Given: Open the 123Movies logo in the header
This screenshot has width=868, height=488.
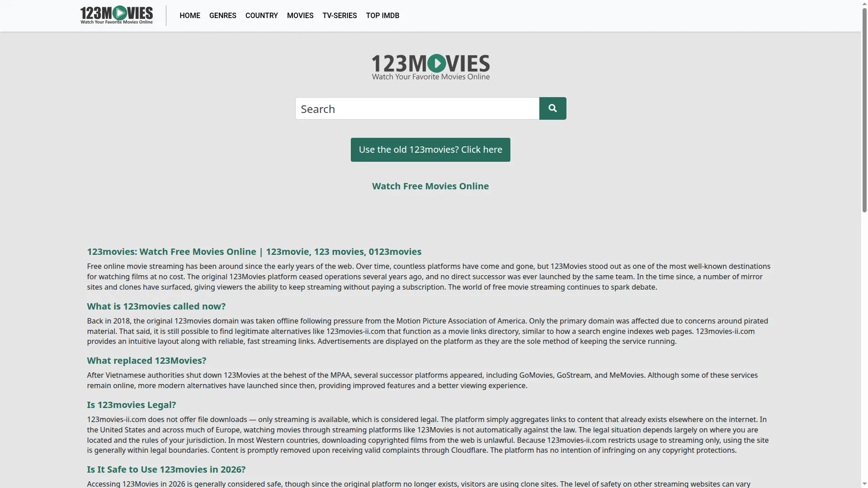Looking at the screenshot, I should coord(117,15).
